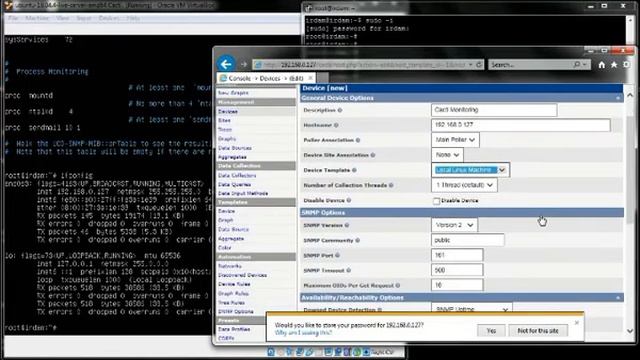Image resolution: width=640 pixels, height=360 pixels.
Task: Click the page scrollbar down arrow
Action: (x=630, y=331)
